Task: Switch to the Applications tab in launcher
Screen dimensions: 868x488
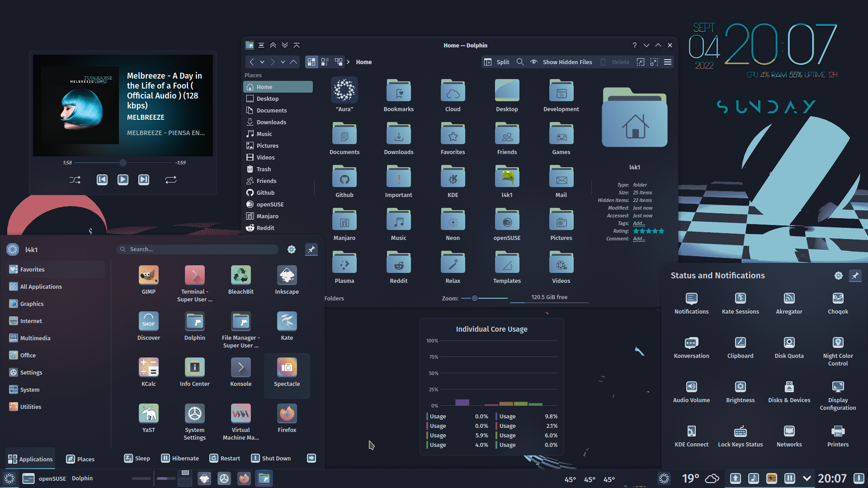Action: click(x=30, y=459)
